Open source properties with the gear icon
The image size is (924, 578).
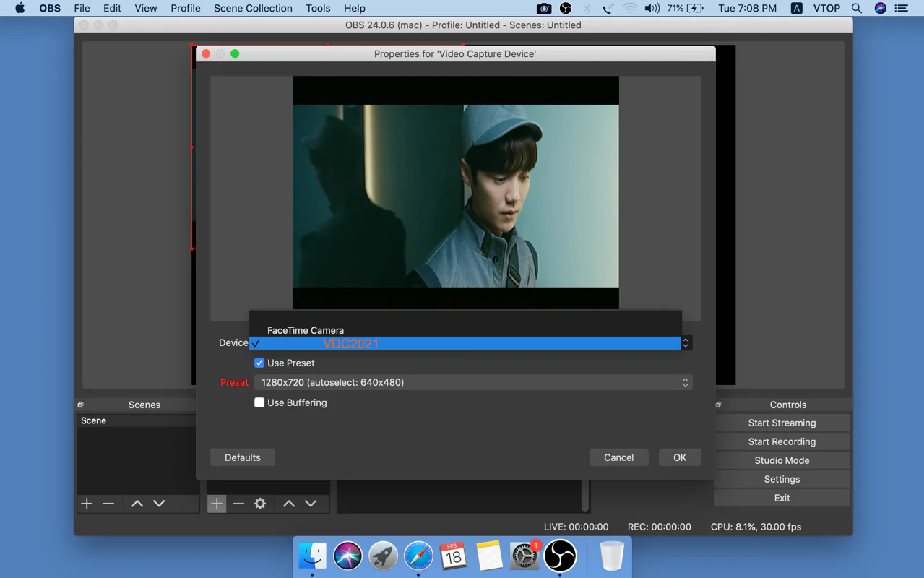click(x=260, y=504)
